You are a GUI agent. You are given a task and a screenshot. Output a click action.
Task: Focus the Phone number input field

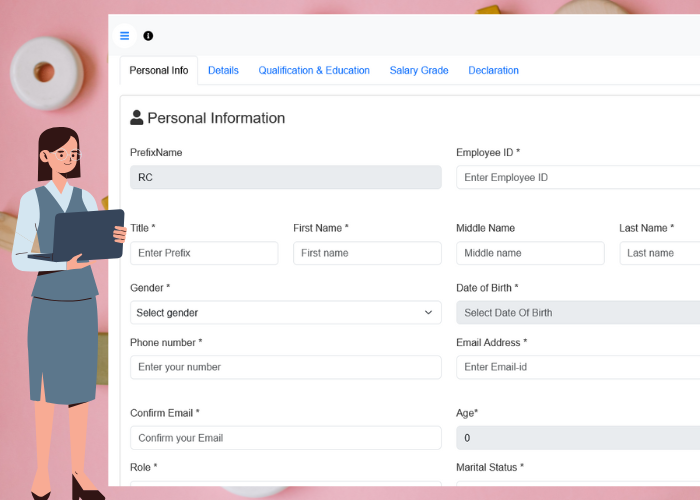coord(285,367)
